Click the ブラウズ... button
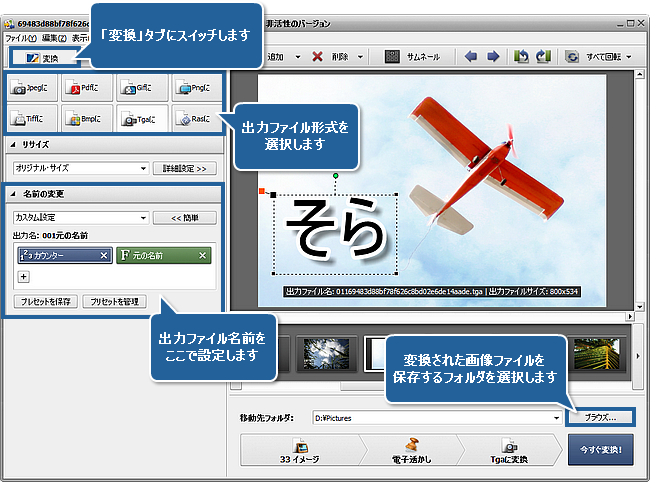This screenshot has width=650, height=483. [600, 418]
